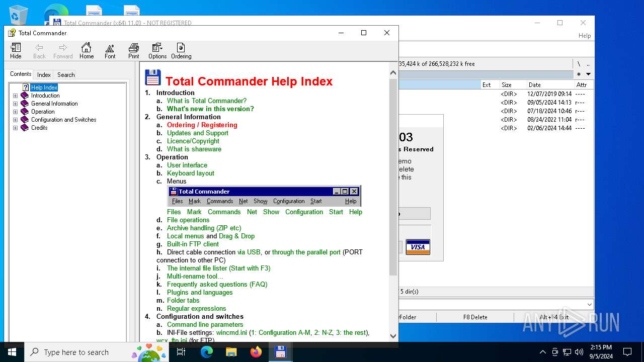The width and height of the screenshot is (644, 362).
Task: Switch to the Contents tab
Action: [x=21, y=74]
